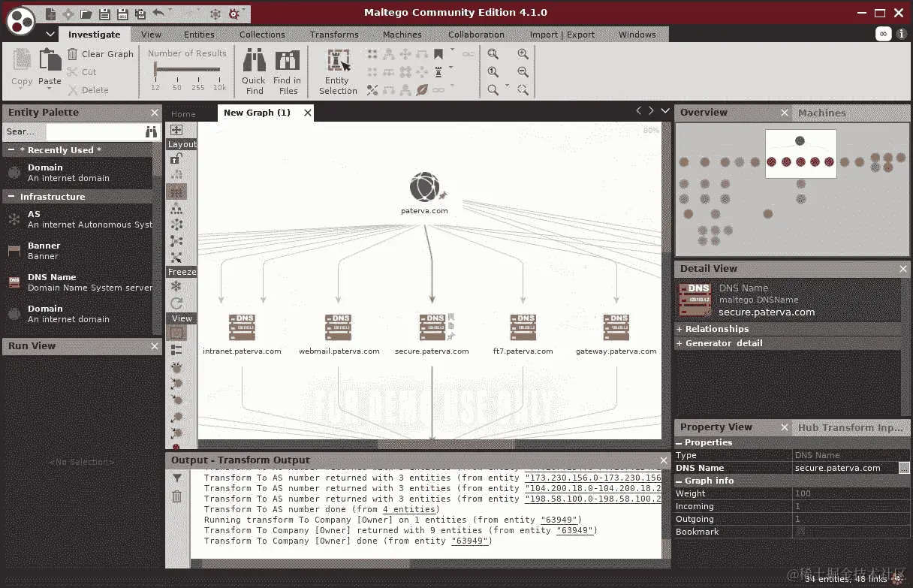Select the webmail.paterva.com DNS entity
Screen dimensions: 913x588
coord(339,327)
